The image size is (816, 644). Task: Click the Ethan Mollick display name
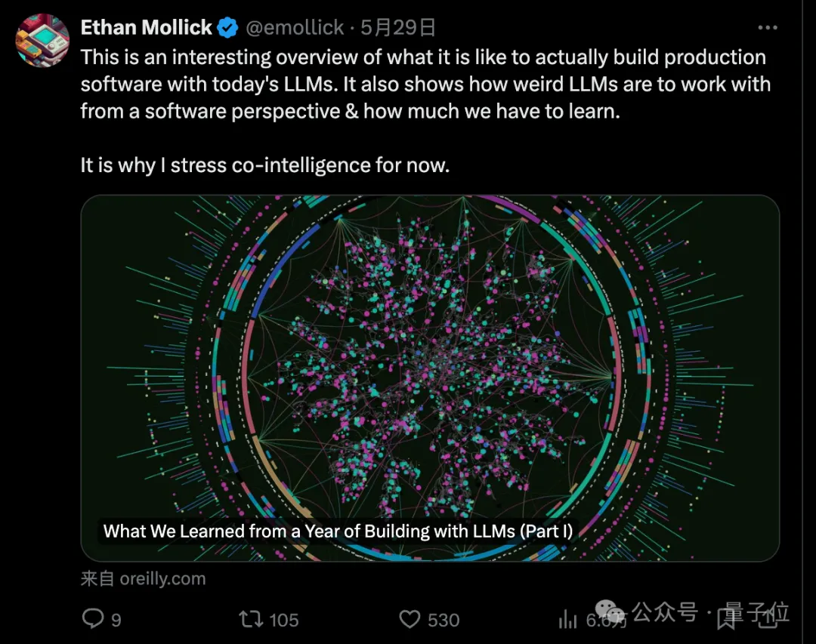146,28
